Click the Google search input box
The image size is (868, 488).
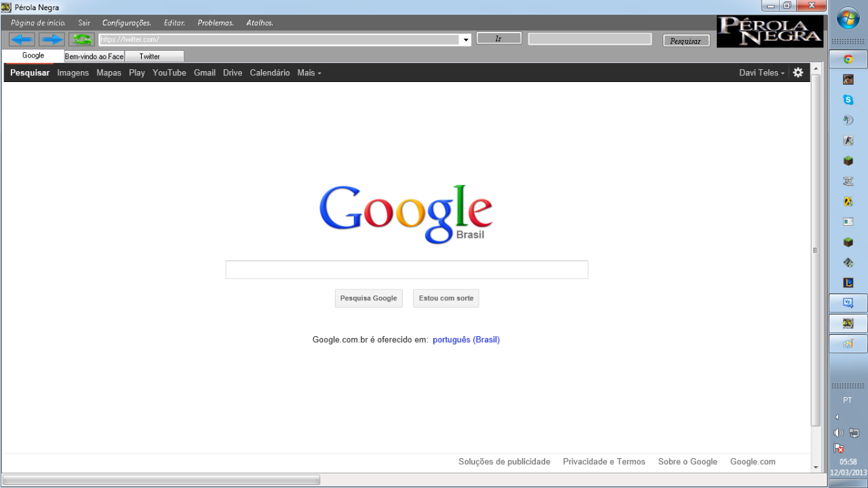(406, 270)
